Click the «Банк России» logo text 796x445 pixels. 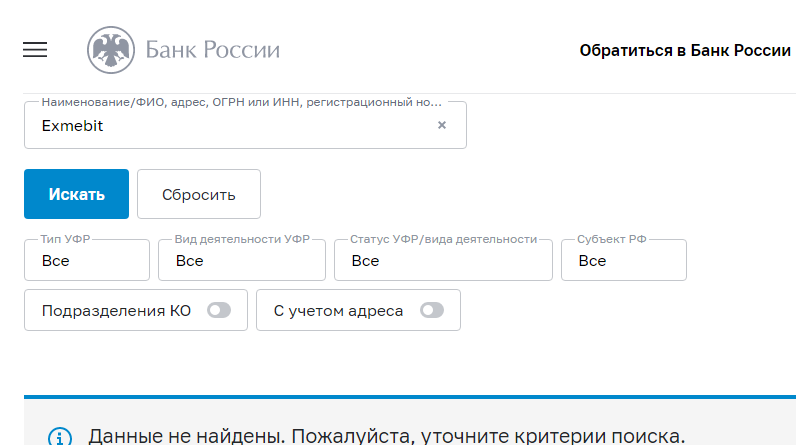212,50
